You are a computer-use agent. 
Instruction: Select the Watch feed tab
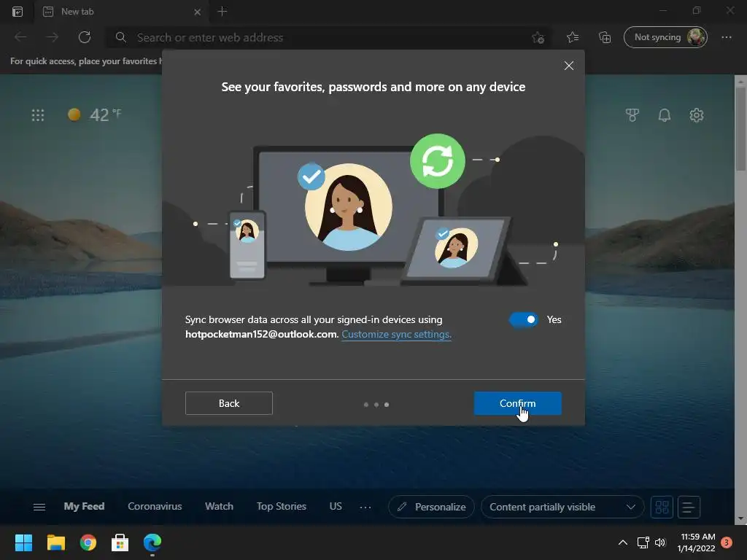tap(219, 506)
